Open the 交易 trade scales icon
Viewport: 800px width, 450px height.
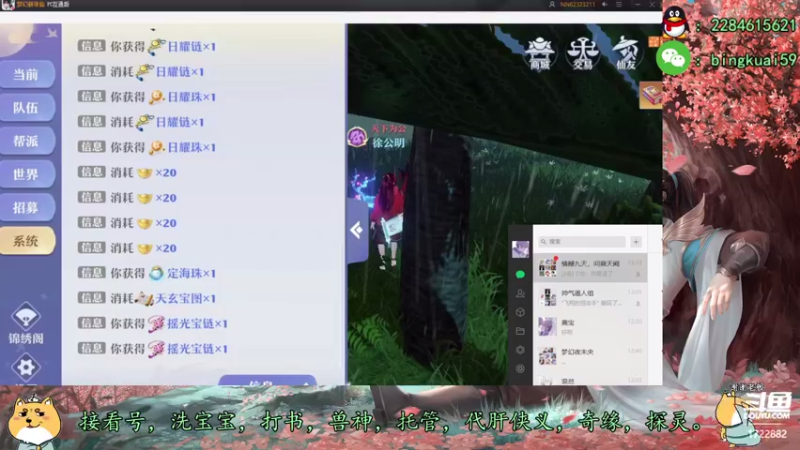(583, 53)
